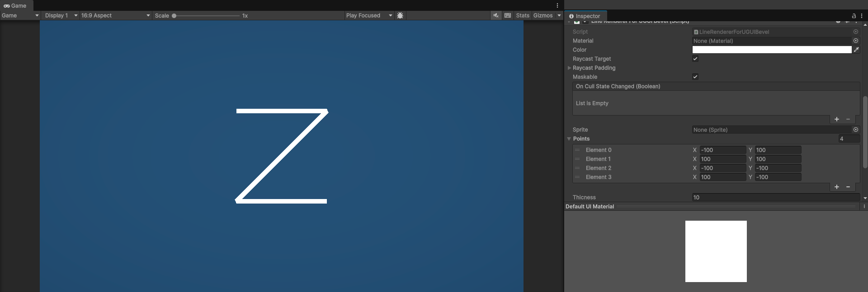This screenshot has height=292, width=868.
Task: Add event with plus under On Cull State Changed
Action: click(x=837, y=119)
